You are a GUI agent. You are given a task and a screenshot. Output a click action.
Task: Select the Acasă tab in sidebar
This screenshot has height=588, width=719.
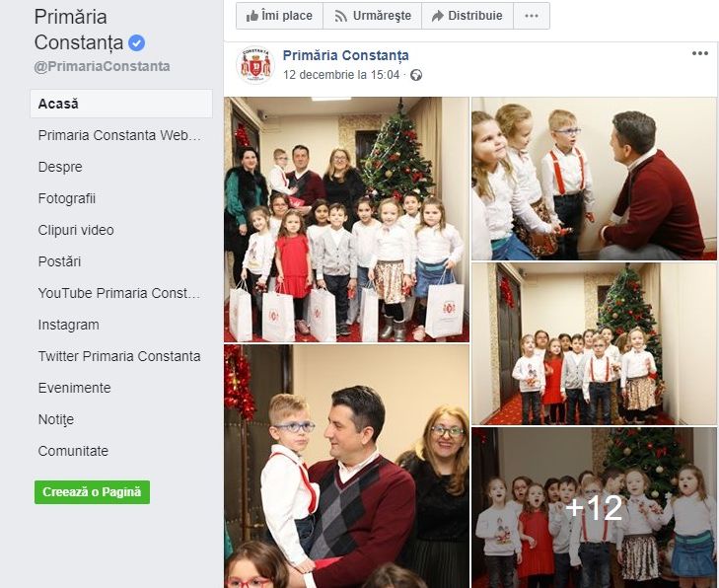tap(121, 104)
